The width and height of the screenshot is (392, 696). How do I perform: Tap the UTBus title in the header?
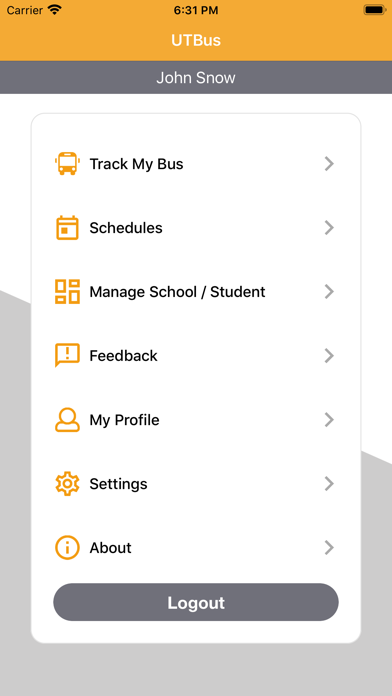click(196, 40)
